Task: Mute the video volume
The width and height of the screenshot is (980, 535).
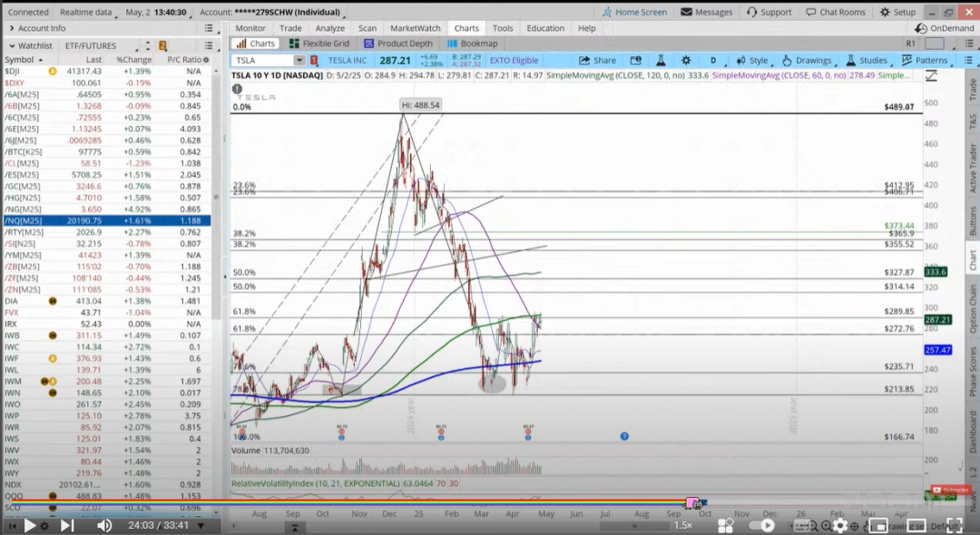Action: point(103,526)
